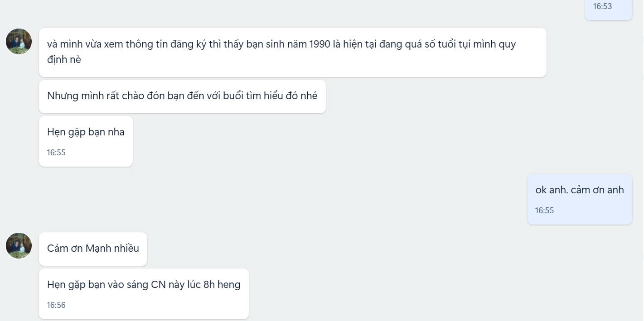Click the name "Mạnh" in the thank-you message
The width and height of the screenshot is (644, 321).
coord(99,249)
